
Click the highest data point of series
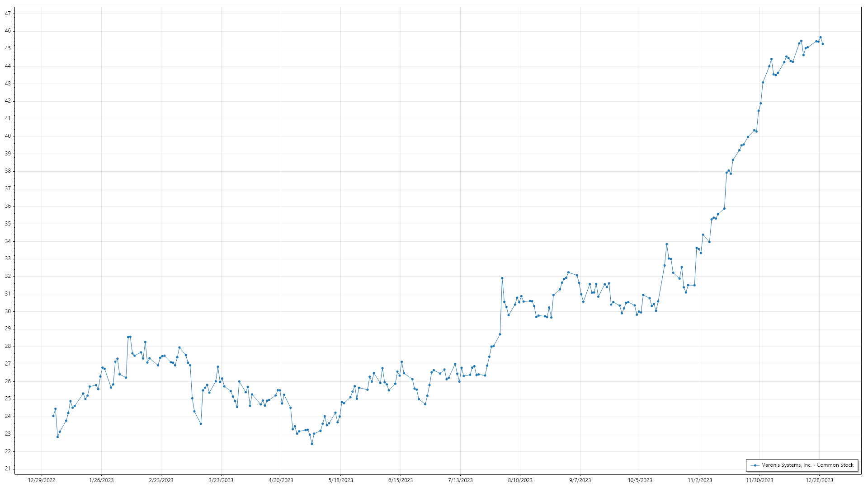(x=821, y=38)
